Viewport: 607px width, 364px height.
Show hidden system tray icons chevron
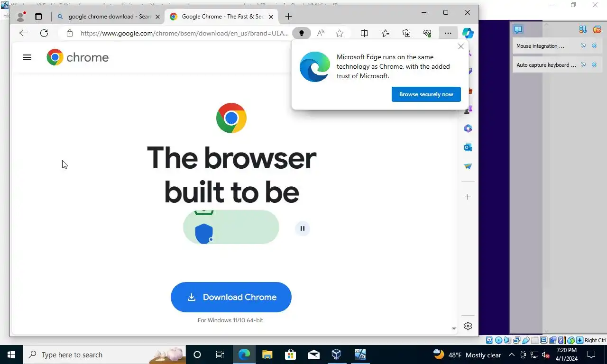pyautogui.click(x=511, y=355)
